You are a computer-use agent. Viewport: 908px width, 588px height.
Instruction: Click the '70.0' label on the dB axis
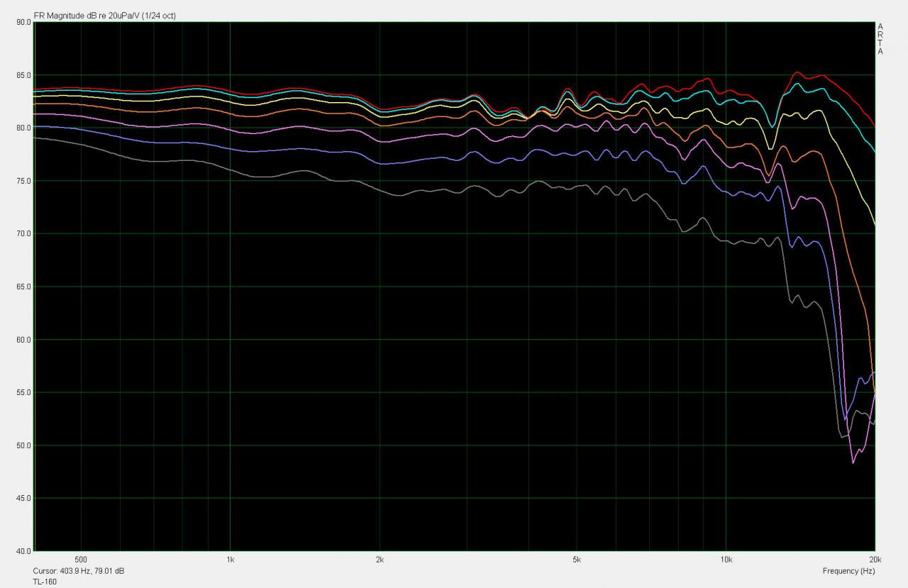(23, 233)
